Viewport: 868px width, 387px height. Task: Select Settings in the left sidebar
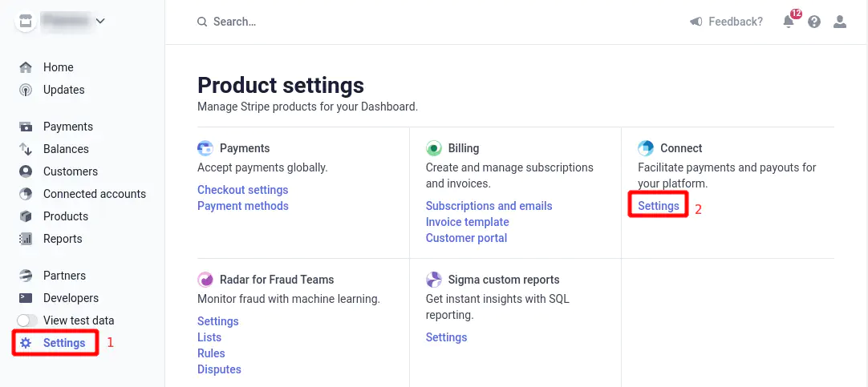coord(63,343)
